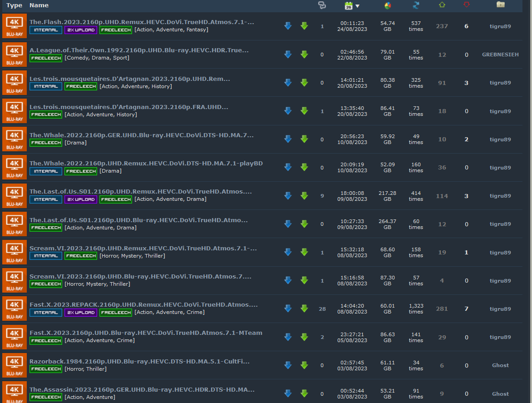The image size is (532, 403).
Task: Open the The.Last.of.Us.S01 UHD.Blu-ray torrent title
Action: [139, 220]
